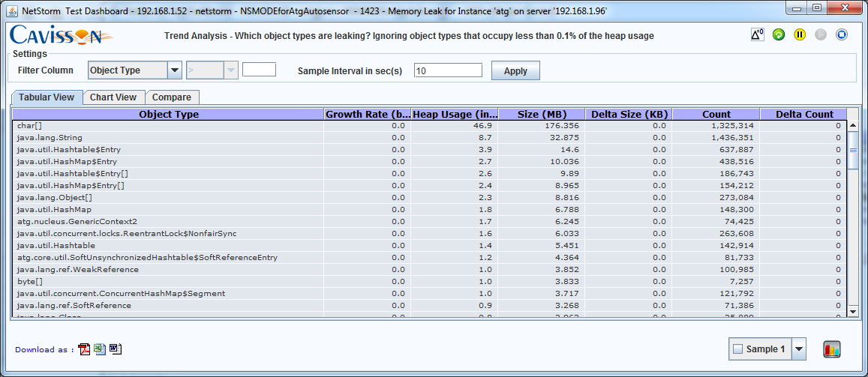This screenshot has height=377, width=868.
Task: Switch to the Chart View tab
Action: 113,97
